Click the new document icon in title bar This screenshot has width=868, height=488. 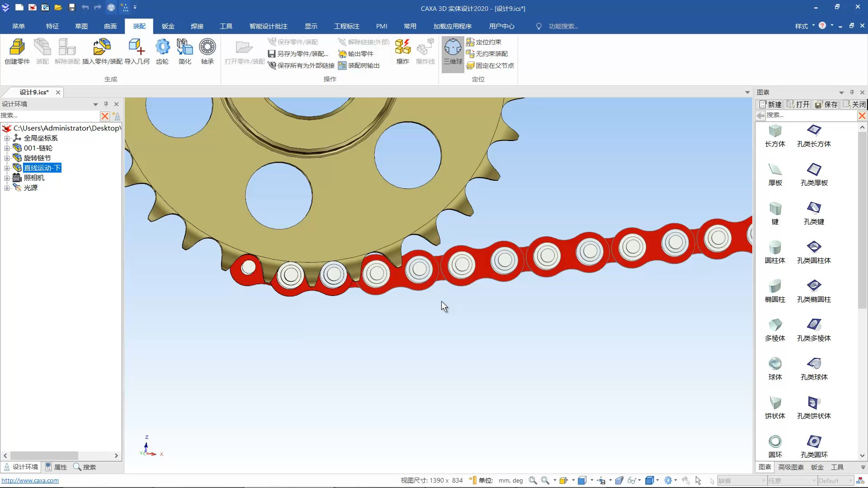pos(19,7)
